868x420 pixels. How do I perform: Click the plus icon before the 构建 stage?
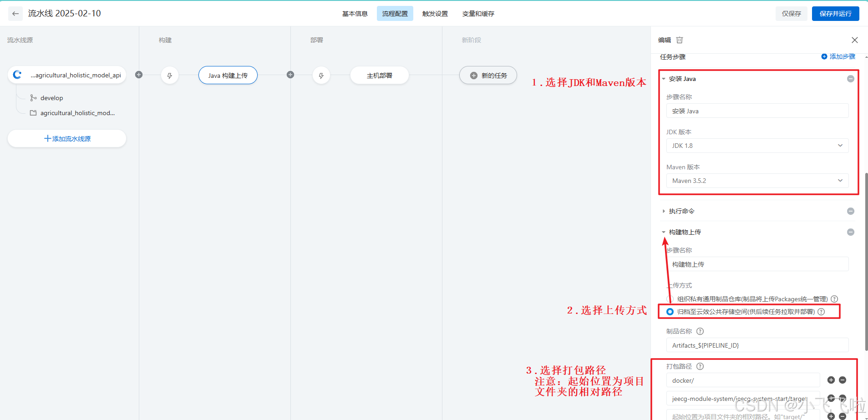click(x=139, y=75)
